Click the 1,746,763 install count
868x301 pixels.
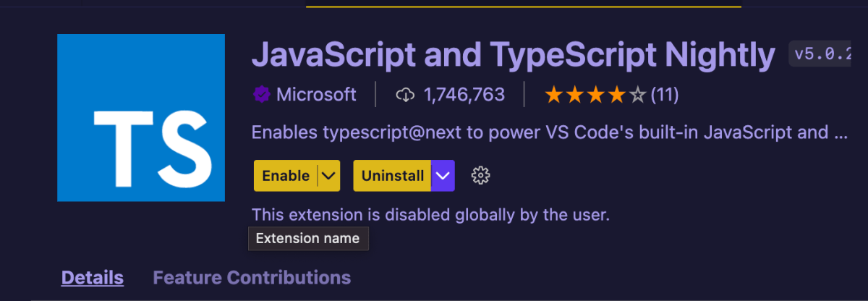point(464,95)
